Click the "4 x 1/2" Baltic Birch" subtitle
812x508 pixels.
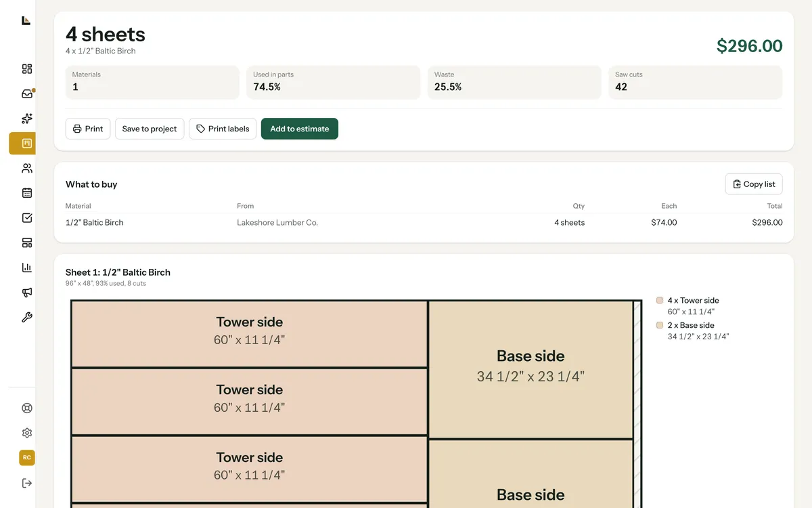[100, 51]
